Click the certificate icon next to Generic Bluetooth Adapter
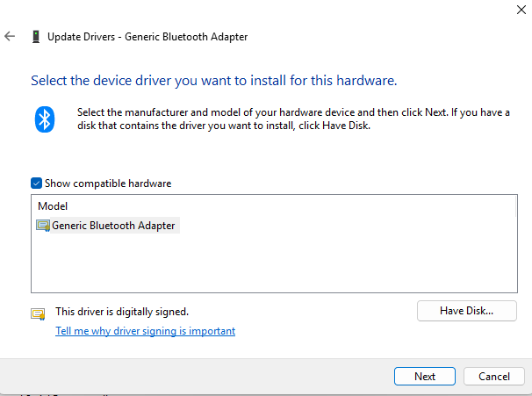The width and height of the screenshot is (532, 396). pyautogui.click(x=43, y=226)
